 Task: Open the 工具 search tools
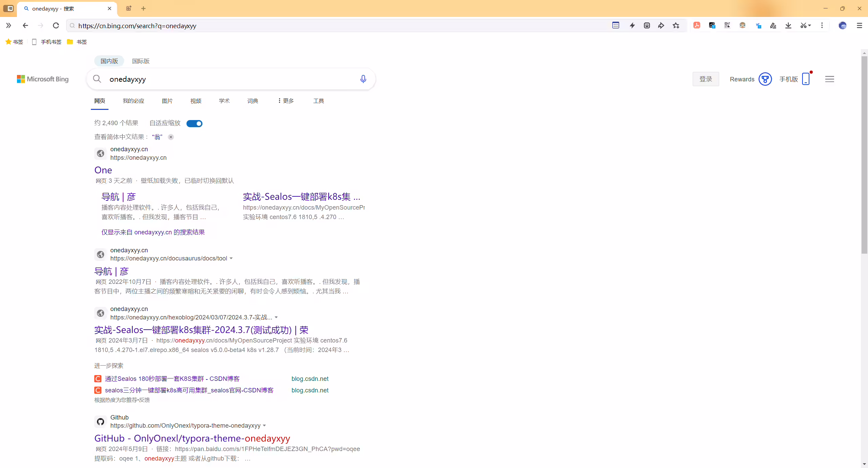point(318,101)
